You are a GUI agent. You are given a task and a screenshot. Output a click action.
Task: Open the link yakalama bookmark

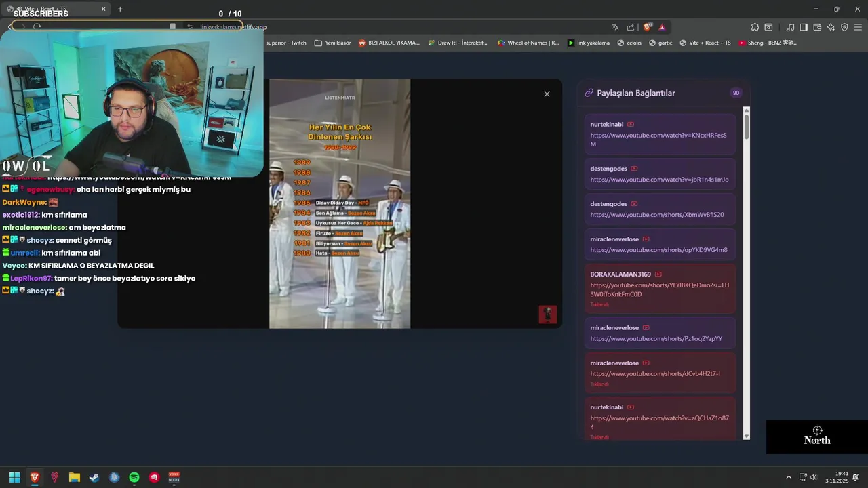pos(588,43)
